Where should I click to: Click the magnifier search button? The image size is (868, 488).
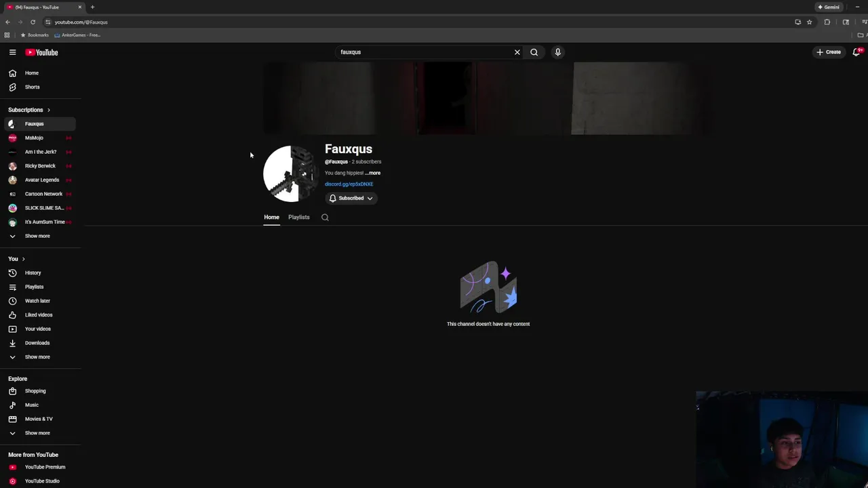[534, 52]
